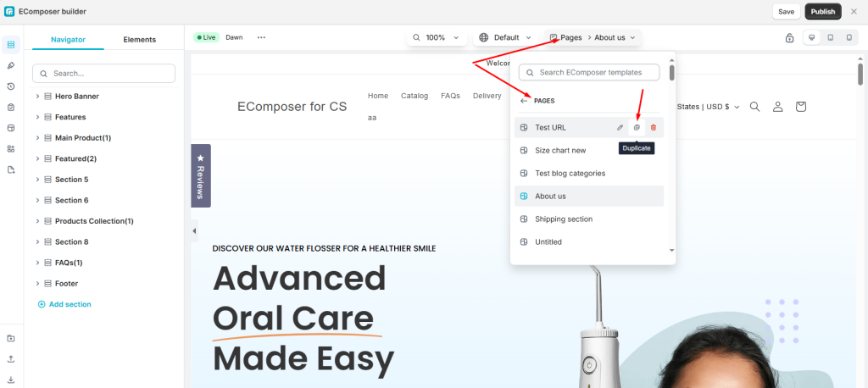Screen dimensions: 868x388
Task: Expand the Featured(2) section
Action: click(37, 158)
